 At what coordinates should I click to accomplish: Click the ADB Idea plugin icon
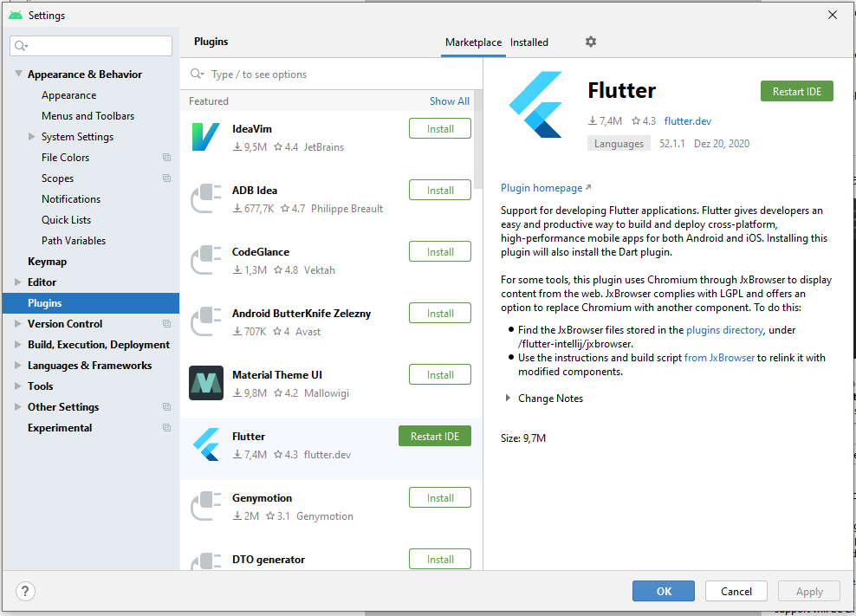[x=206, y=198]
